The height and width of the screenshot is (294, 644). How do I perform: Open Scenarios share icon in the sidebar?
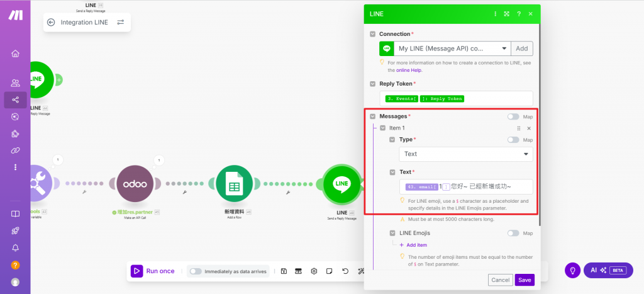[15, 100]
